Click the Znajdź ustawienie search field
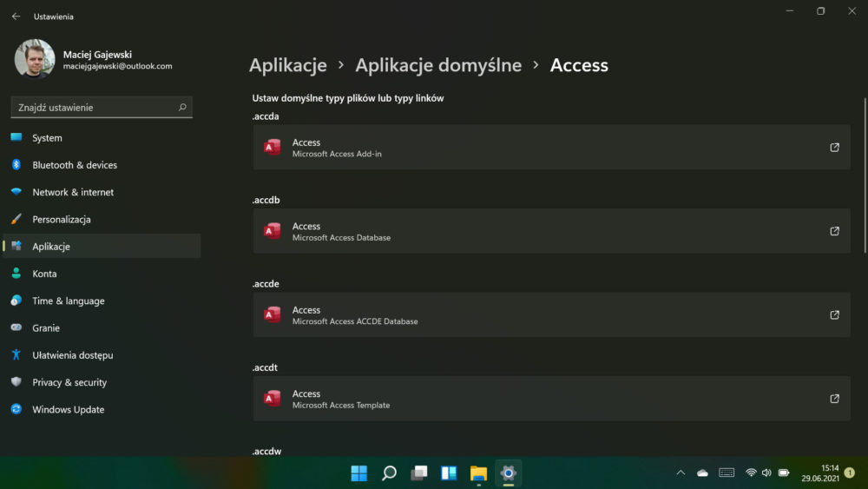 [x=102, y=108]
